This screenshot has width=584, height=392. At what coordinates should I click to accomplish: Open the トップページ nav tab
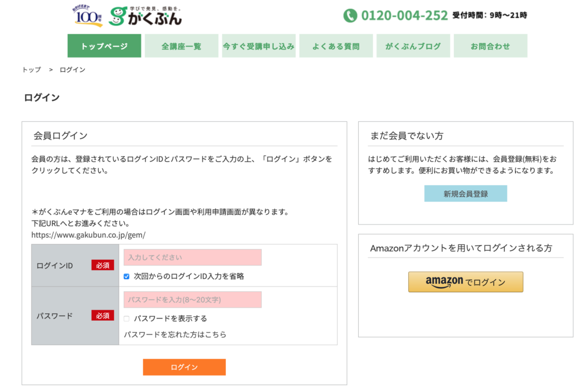104,46
